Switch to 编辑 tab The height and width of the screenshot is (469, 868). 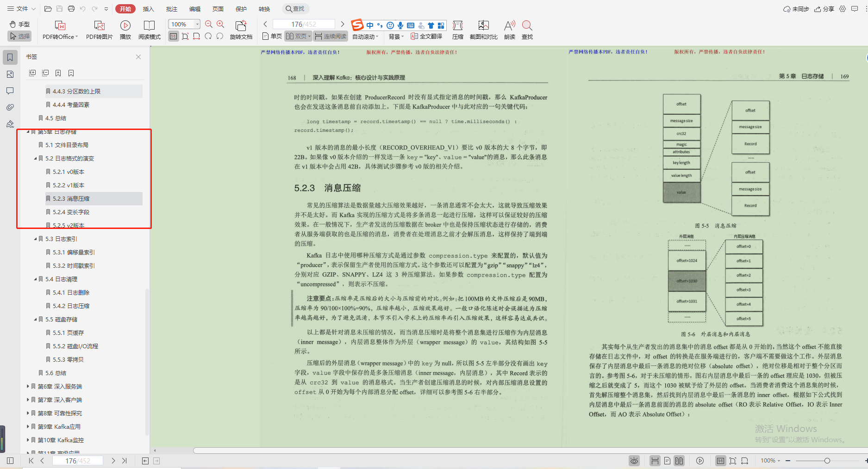point(195,9)
